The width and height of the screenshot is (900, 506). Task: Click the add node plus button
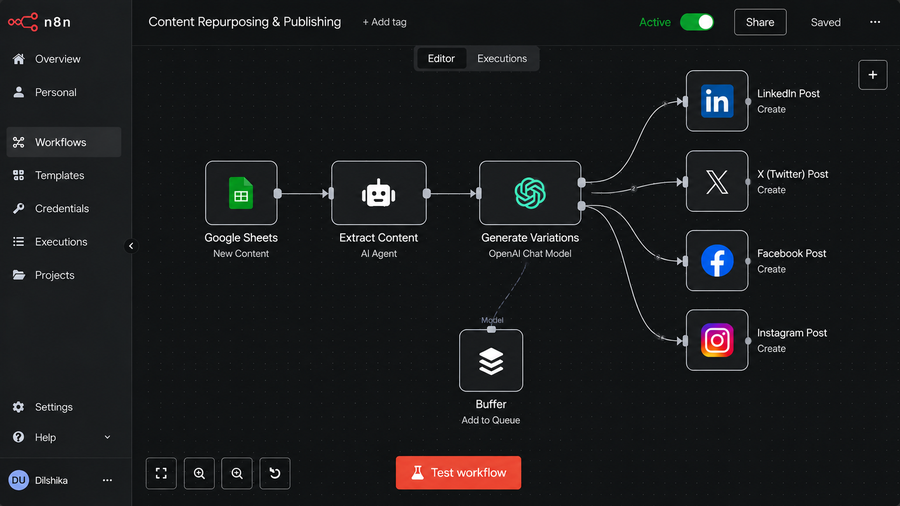872,75
